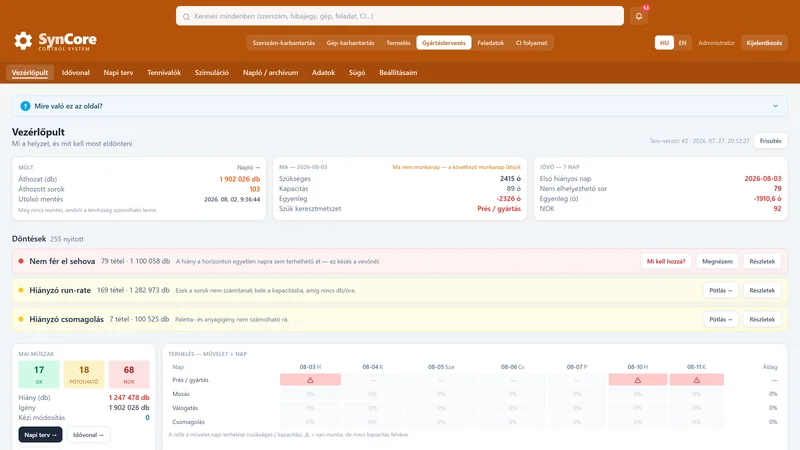Open the Napló / archívum tab
This screenshot has width=800, height=450.
tap(270, 72)
